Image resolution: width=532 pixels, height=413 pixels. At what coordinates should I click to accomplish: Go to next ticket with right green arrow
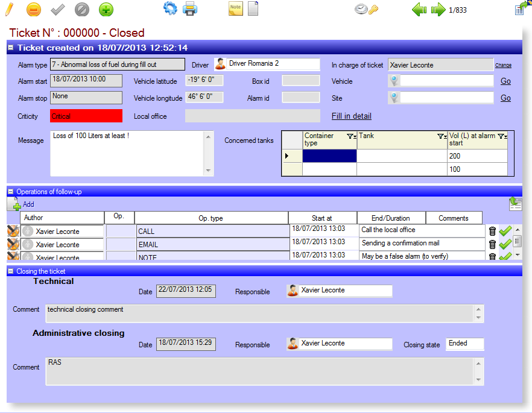(438, 10)
